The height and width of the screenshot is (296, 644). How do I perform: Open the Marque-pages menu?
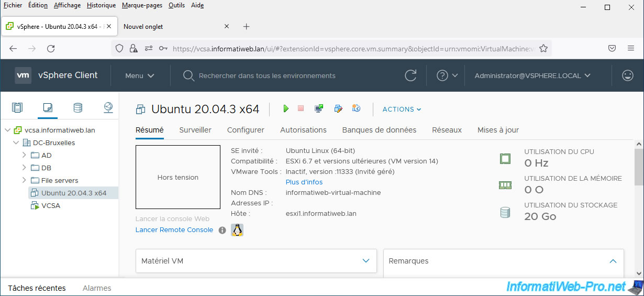142,5
